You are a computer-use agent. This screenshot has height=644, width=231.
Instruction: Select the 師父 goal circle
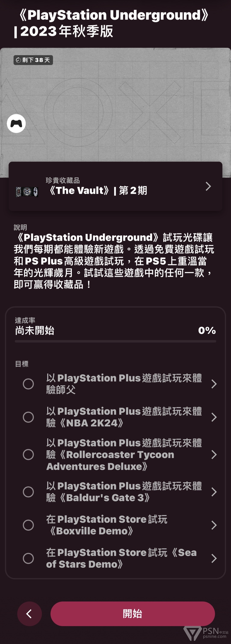[x=28, y=384]
